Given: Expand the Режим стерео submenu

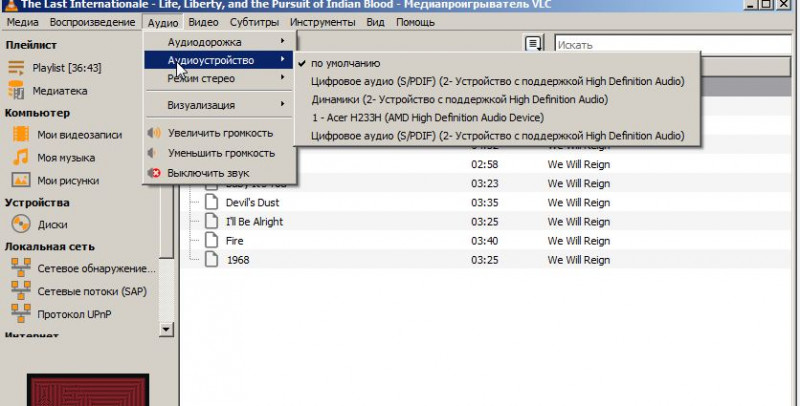Looking at the screenshot, I should pos(219,79).
